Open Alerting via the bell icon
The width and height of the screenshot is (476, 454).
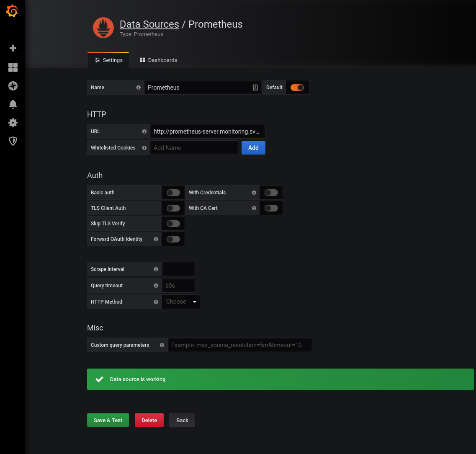pos(13,104)
